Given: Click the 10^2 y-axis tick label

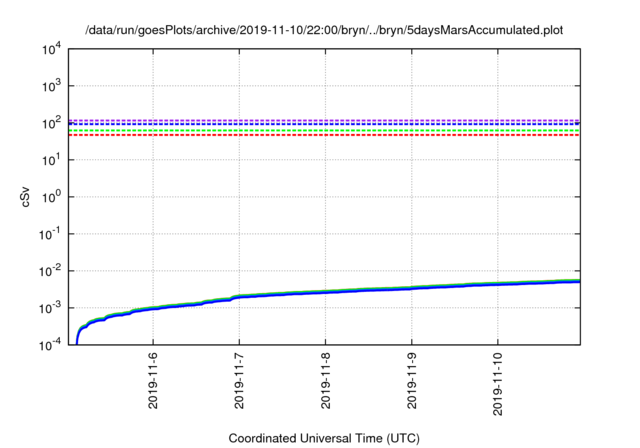Looking at the screenshot, I should 51,123.
